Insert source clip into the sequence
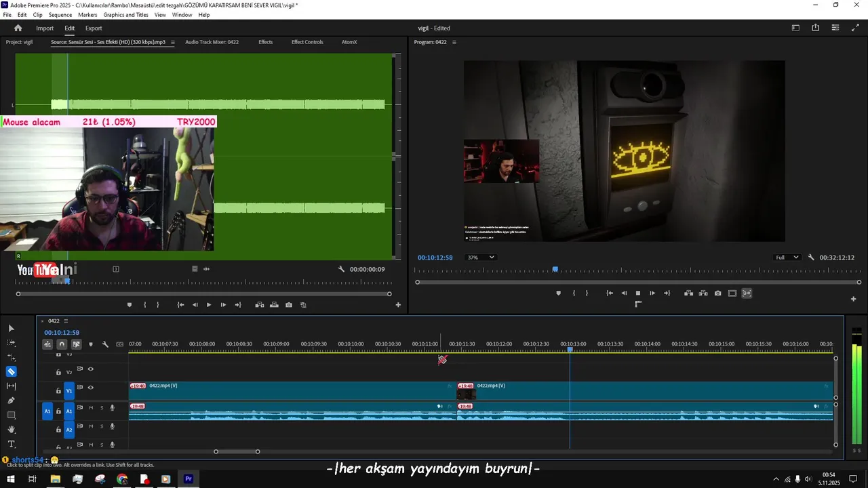Screen dimensions: 868x488 pos(260,305)
